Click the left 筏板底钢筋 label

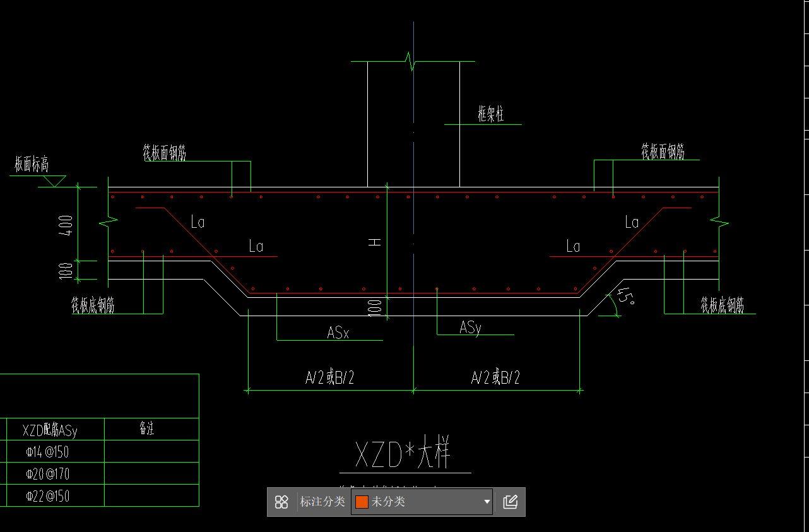(x=93, y=305)
